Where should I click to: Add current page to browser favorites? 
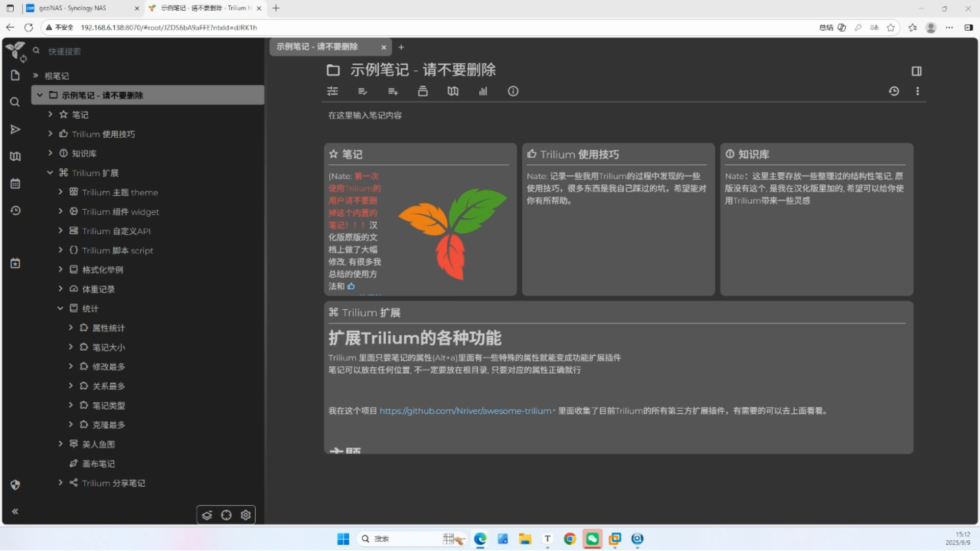pos(891,28)
